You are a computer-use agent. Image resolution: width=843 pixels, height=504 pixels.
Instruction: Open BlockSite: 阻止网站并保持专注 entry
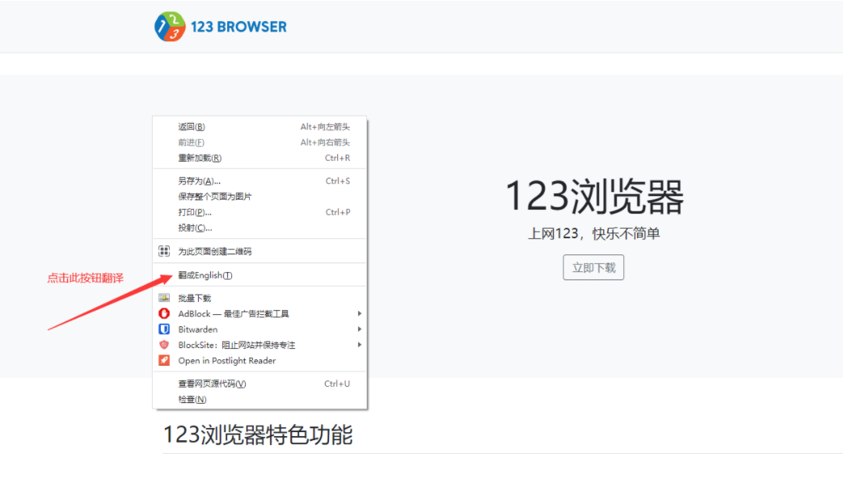pos(259,345)
